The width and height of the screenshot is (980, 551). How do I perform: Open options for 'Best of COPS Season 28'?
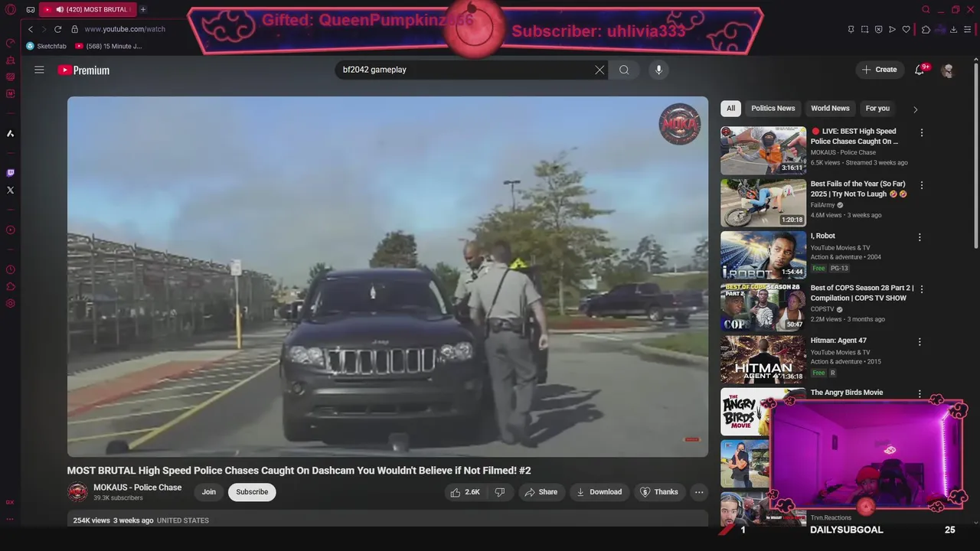(x=921, y=289)
